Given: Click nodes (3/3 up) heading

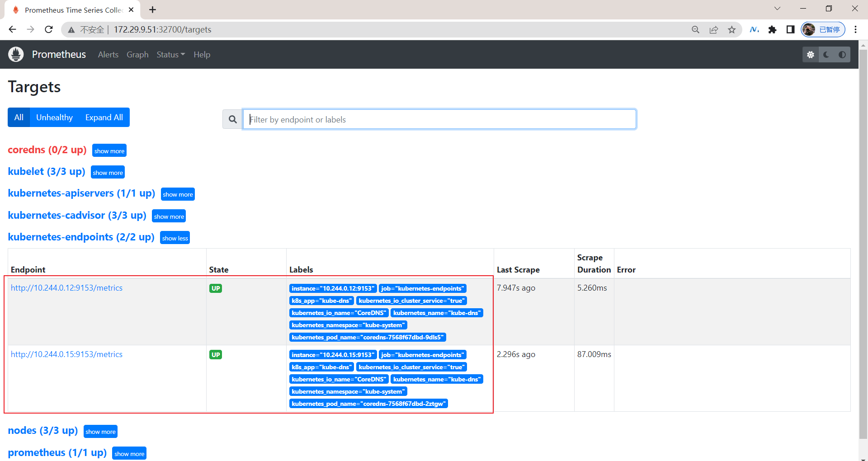Looking at the screenshot, I should tap(43, 430).
